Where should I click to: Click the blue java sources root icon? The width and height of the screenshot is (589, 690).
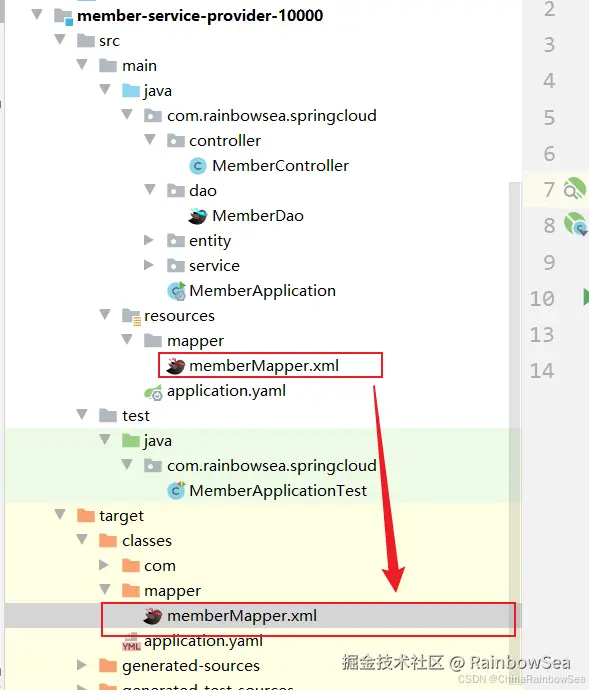[131, 91]
